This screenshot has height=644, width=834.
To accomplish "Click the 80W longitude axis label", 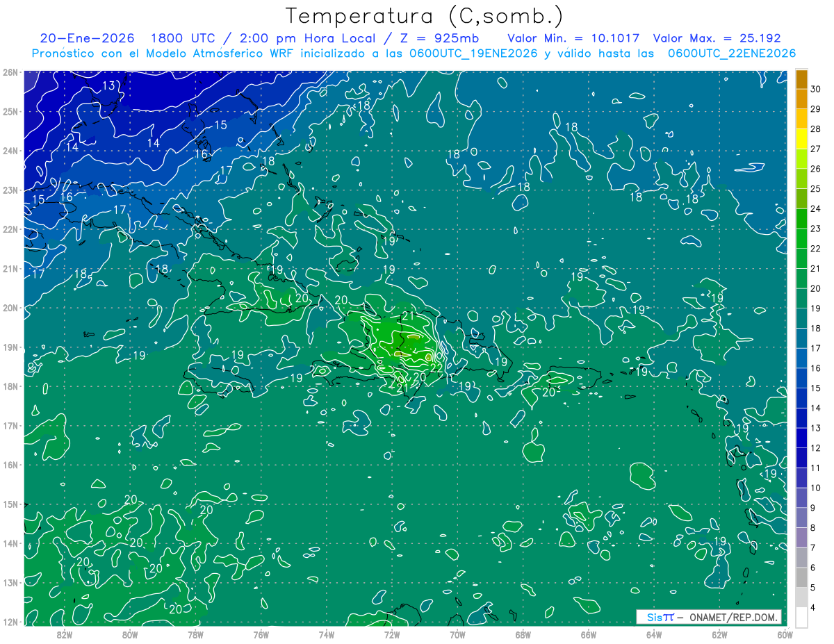I will [x=130, y=634].
